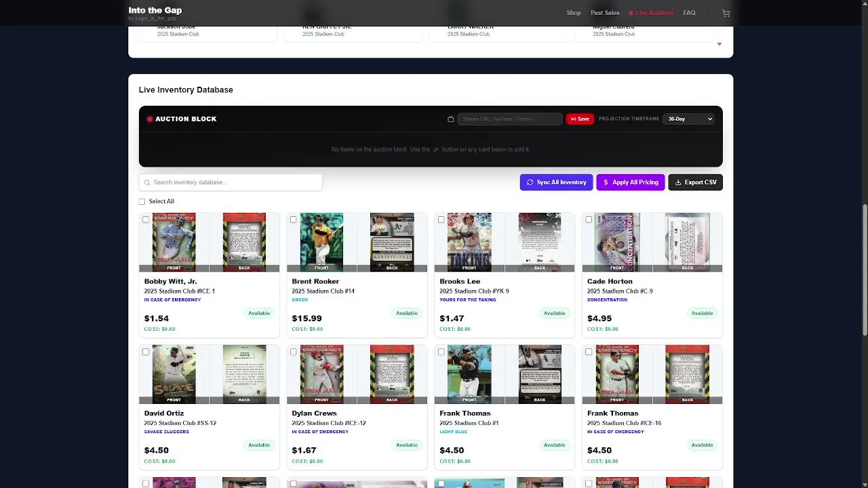The image size is (868, 488).
Task: Click the 'Yours for the Taking' label
Action: pos(467,300)
